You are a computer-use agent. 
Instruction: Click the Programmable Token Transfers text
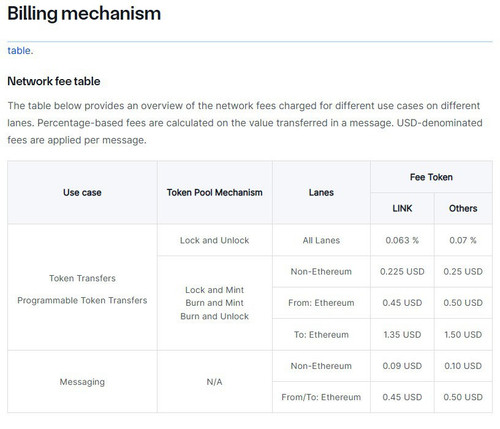pos(82,300)
